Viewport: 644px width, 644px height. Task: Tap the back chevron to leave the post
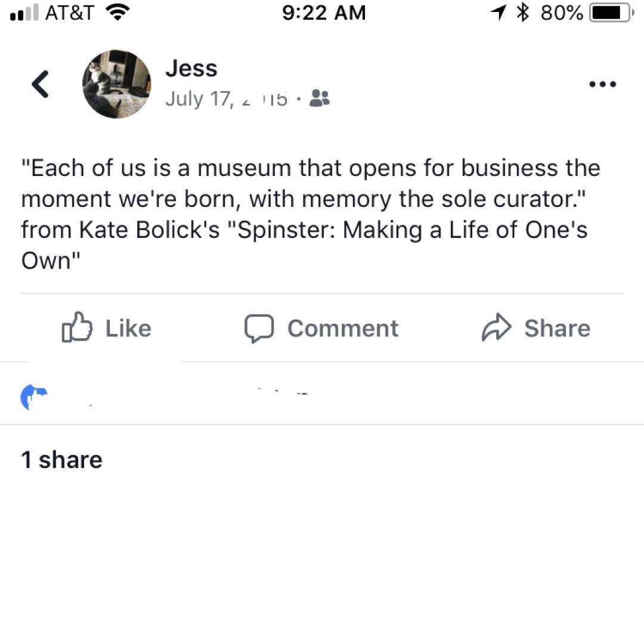[39, 84]
